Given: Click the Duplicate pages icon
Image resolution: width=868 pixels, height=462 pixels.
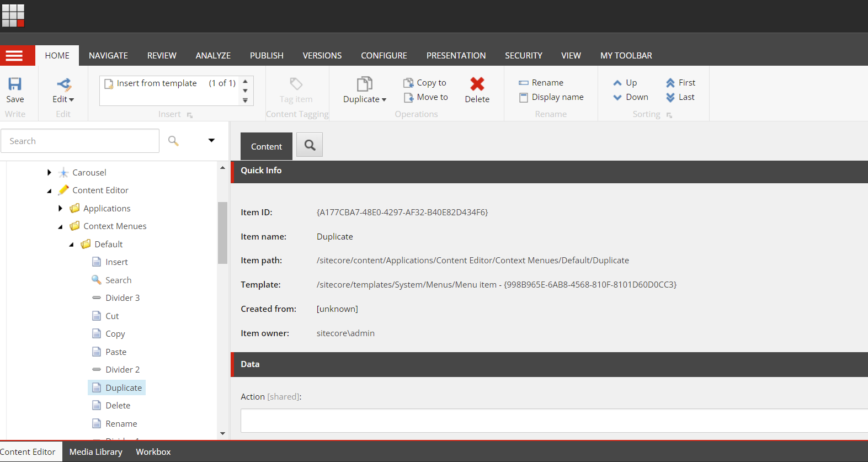Looking at the screenshot, I should pyautogui.click(x=365, y=84).
